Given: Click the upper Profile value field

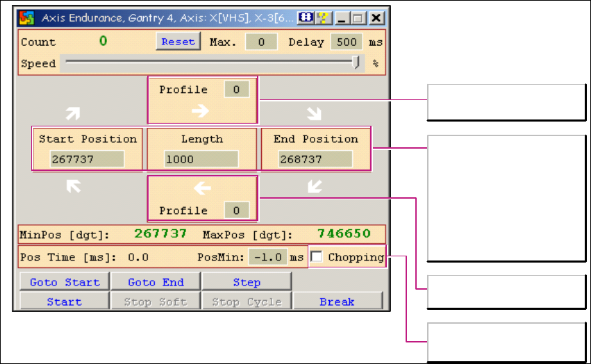Looking at the screenshot, I should click(x=237, y=90).
